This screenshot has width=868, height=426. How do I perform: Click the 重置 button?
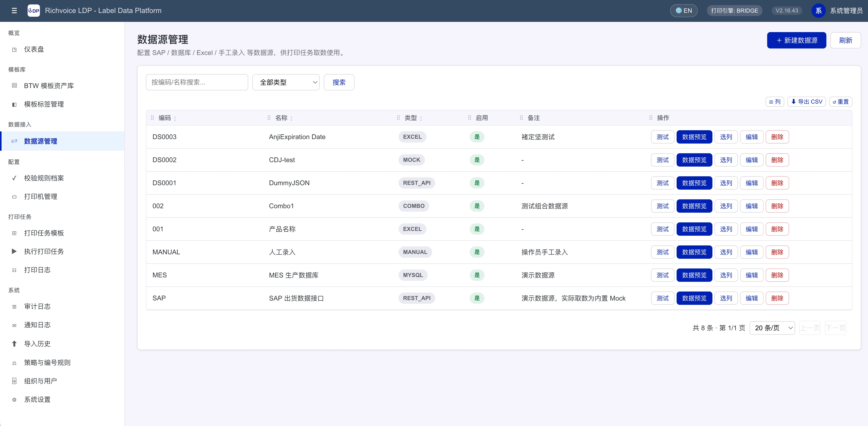840,102
